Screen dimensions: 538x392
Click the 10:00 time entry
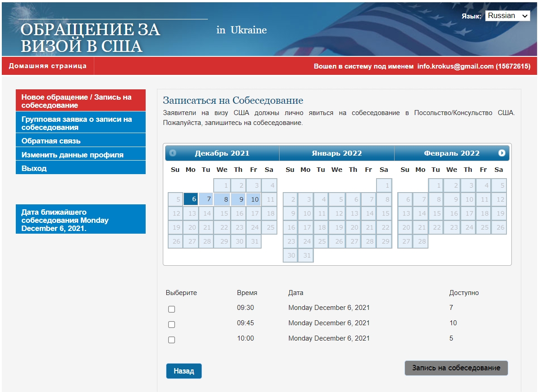[245, 338]
